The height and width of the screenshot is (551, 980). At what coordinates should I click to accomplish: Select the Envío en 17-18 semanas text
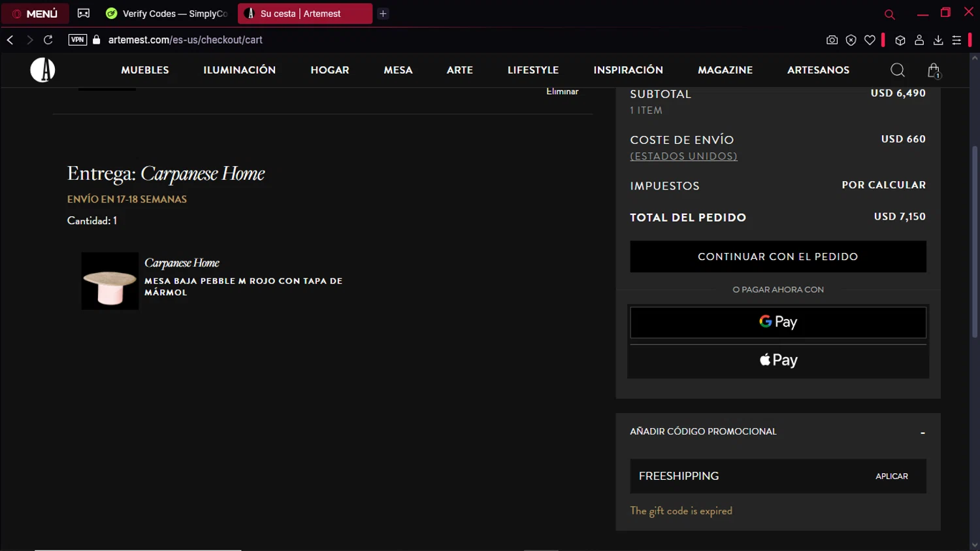127,199
